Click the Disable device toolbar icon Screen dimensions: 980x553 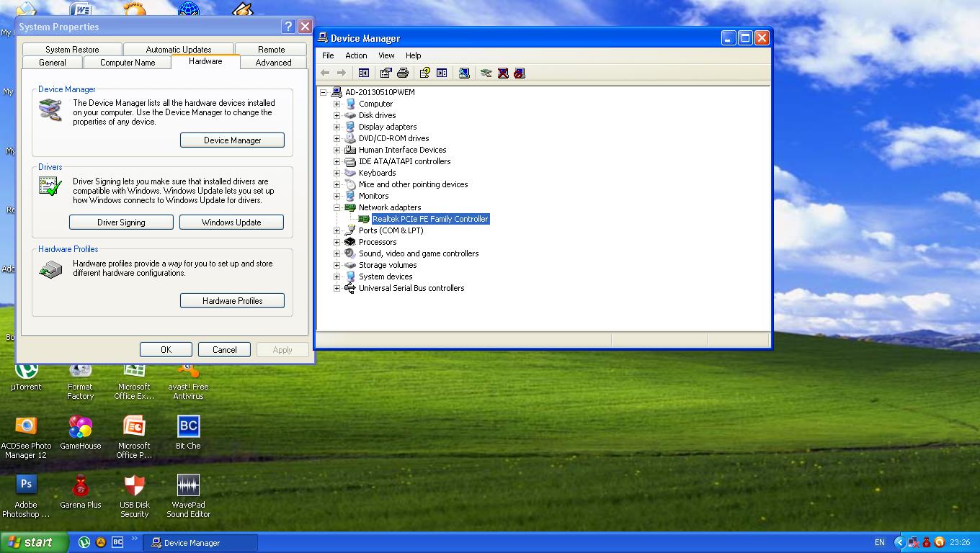coord(520,73)
